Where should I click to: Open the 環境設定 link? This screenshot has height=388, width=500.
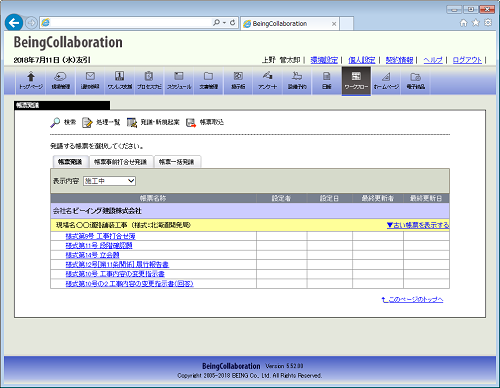[324, 60]
